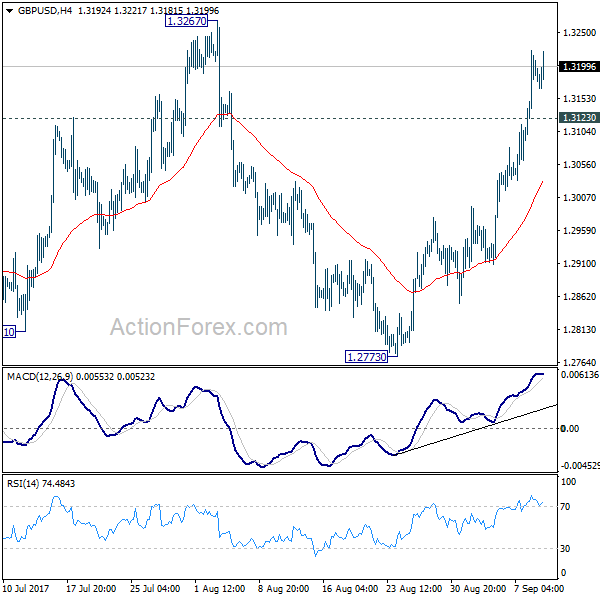The height and width of the screenshot is (600, 600).
Task: Click the 1.30070 price axis value
Action: point(579,197)
